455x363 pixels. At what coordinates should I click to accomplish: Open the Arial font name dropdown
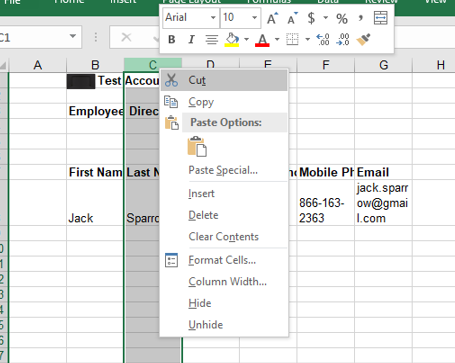(x=213, y=18)
